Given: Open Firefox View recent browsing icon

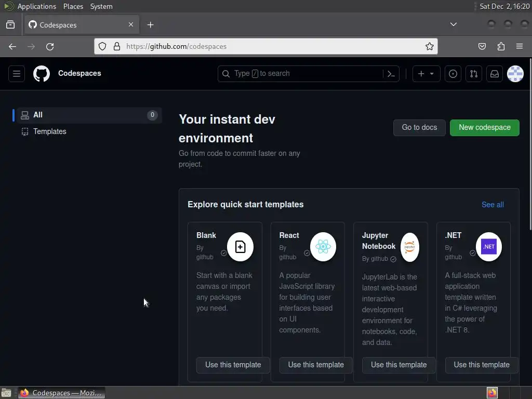Looking at the screenshot, I should [10, 25].
